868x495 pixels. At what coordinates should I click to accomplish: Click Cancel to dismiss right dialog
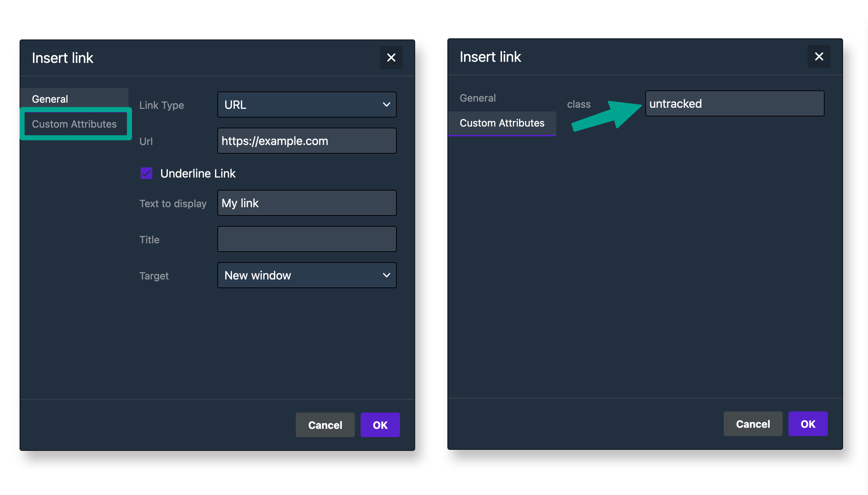click(x=753, y=424)
